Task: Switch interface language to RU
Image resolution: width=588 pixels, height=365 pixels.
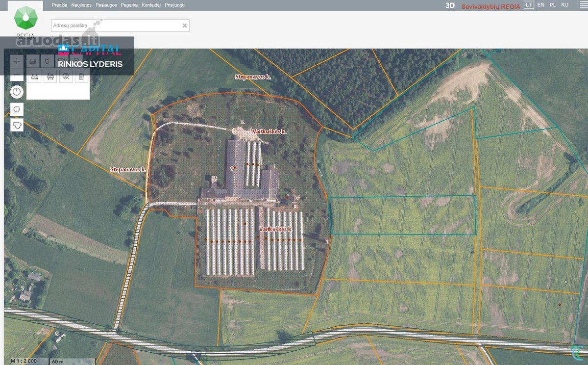Action: (x=565, y=5)
